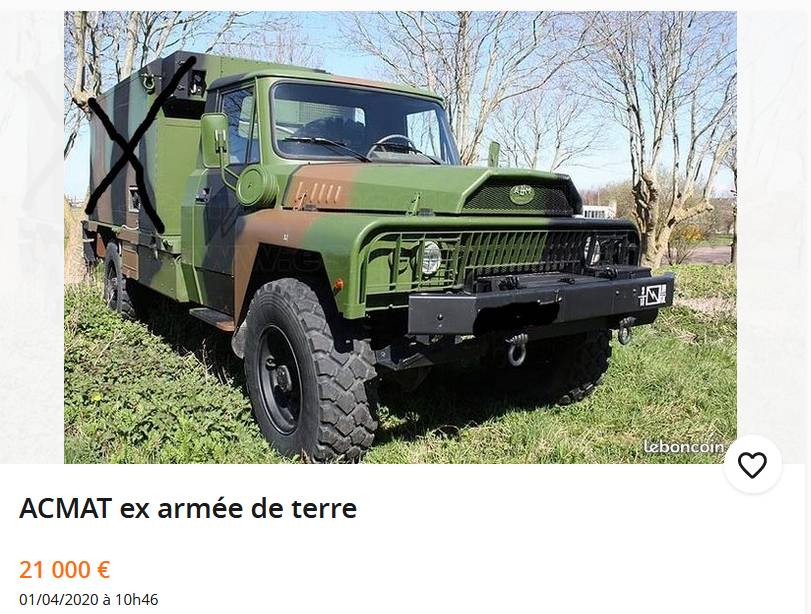Click the leboncoin watermark on the photo

[x=683, y=446]
